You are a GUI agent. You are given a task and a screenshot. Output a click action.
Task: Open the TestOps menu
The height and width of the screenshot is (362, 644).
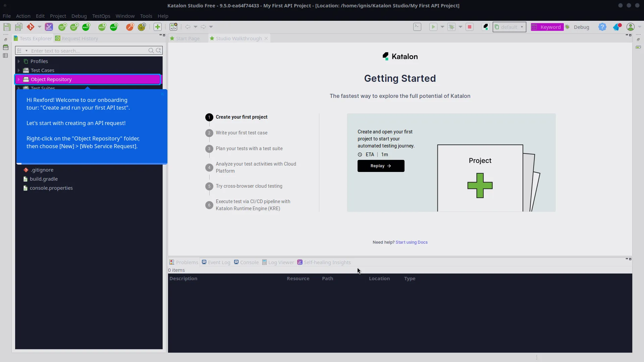(101, 16)
